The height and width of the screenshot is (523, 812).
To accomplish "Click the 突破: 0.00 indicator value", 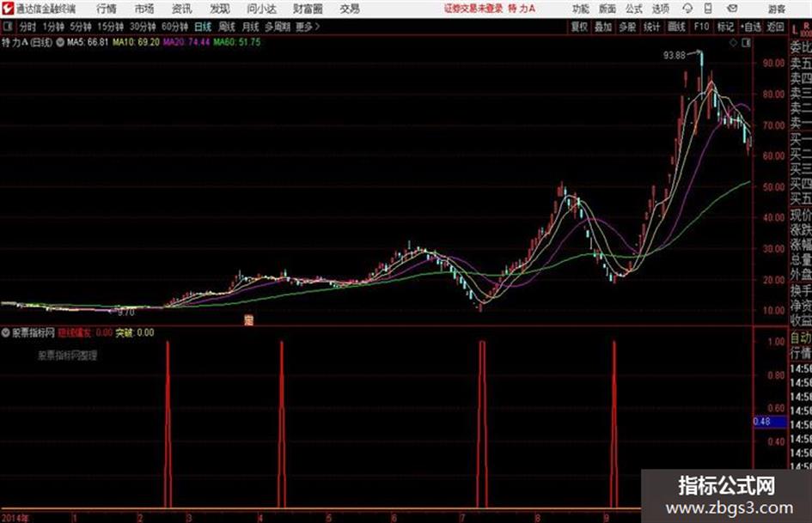I will pyautogui.click(x=135, y=333).
